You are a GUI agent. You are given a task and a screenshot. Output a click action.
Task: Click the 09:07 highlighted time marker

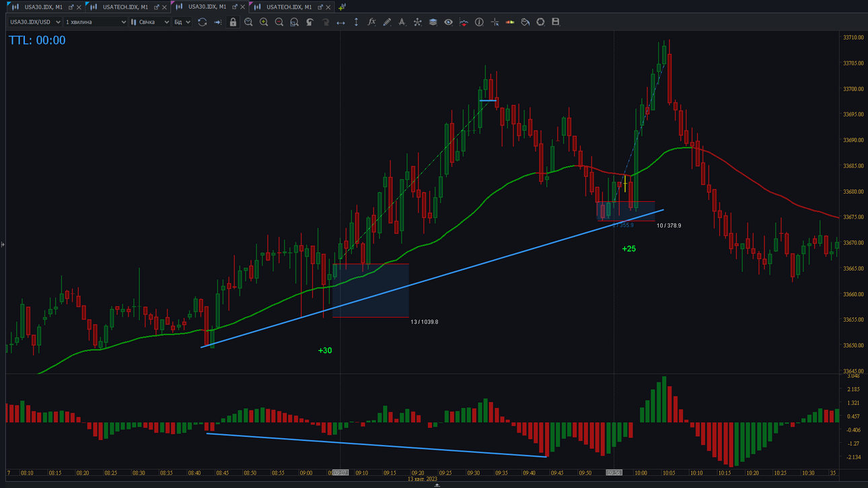(x=340, y=473)
